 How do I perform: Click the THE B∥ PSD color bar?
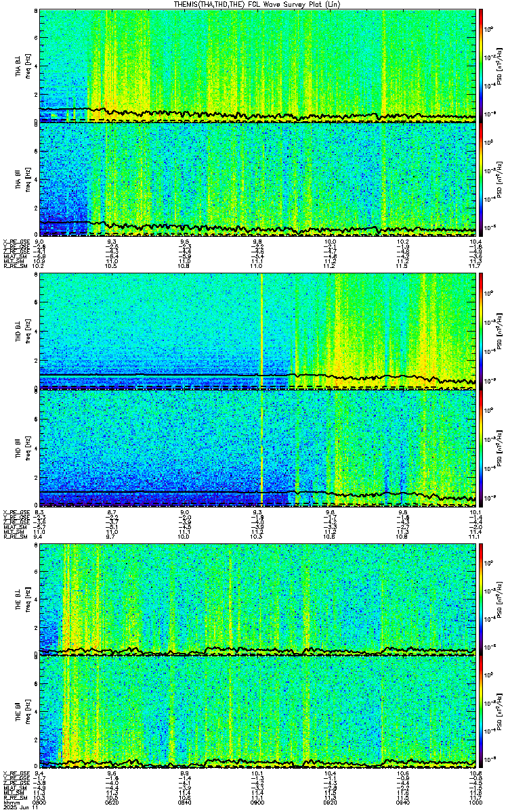pos(480,713)
